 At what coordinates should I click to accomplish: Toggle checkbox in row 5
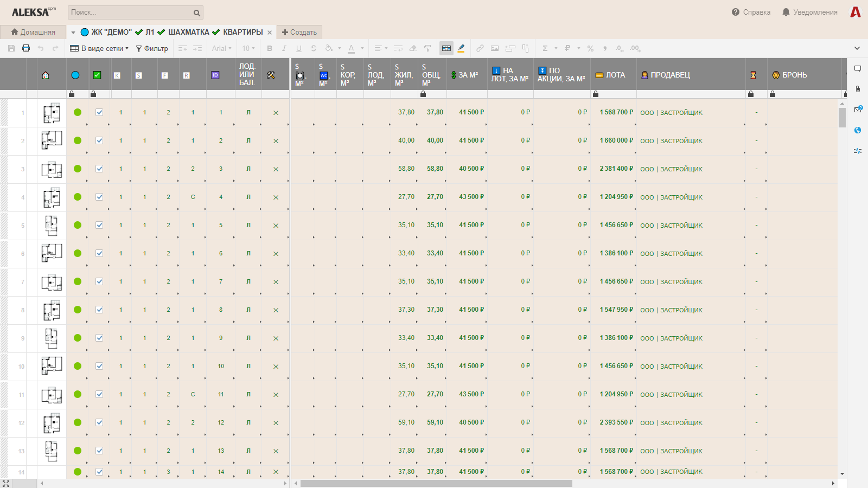coord(99,225)
